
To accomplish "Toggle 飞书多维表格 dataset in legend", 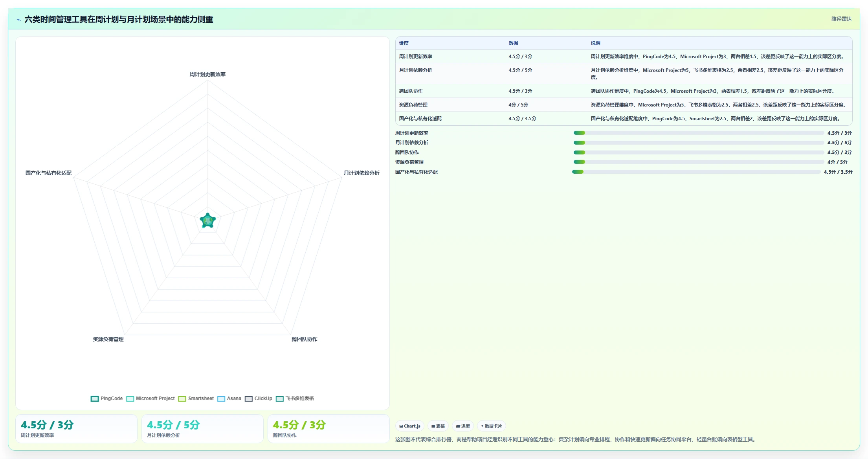I will point(295,398).
